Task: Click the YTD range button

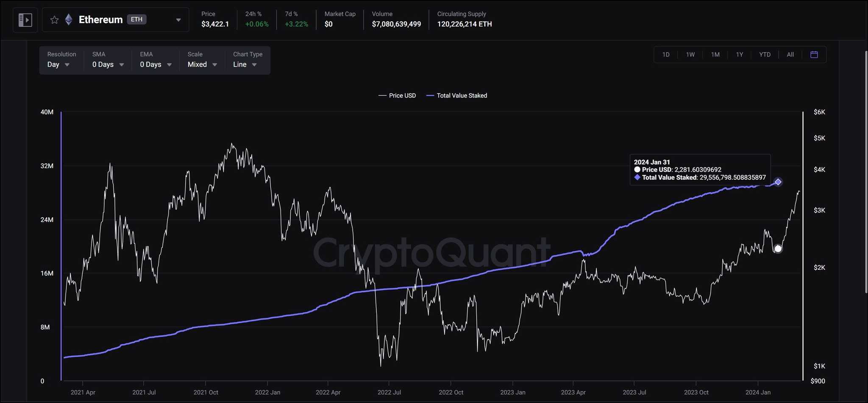Action: tap(765, 54)
